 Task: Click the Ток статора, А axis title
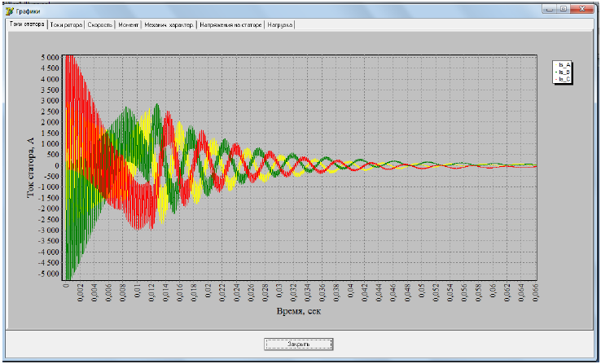coord(32,167)
